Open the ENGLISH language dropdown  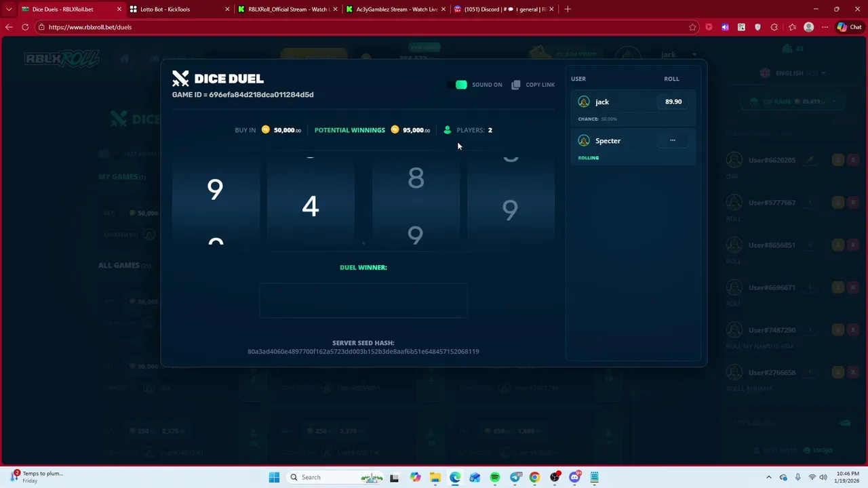point(793,73)
